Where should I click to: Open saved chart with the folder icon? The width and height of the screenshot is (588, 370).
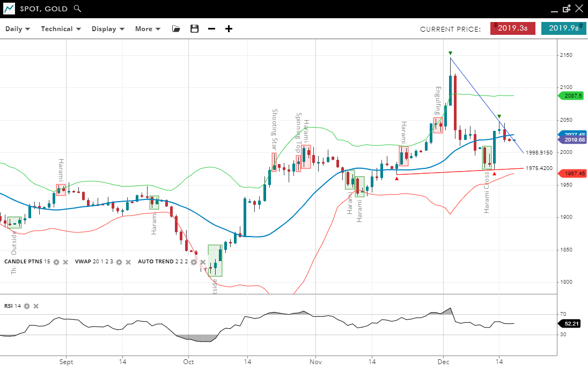pos(176,29)
